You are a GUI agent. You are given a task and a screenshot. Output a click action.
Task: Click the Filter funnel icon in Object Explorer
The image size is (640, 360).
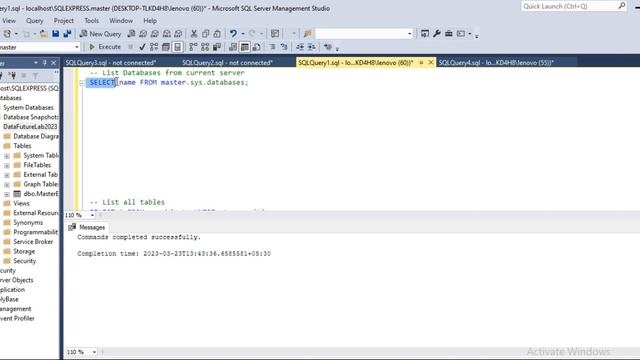tap(36, 76)
